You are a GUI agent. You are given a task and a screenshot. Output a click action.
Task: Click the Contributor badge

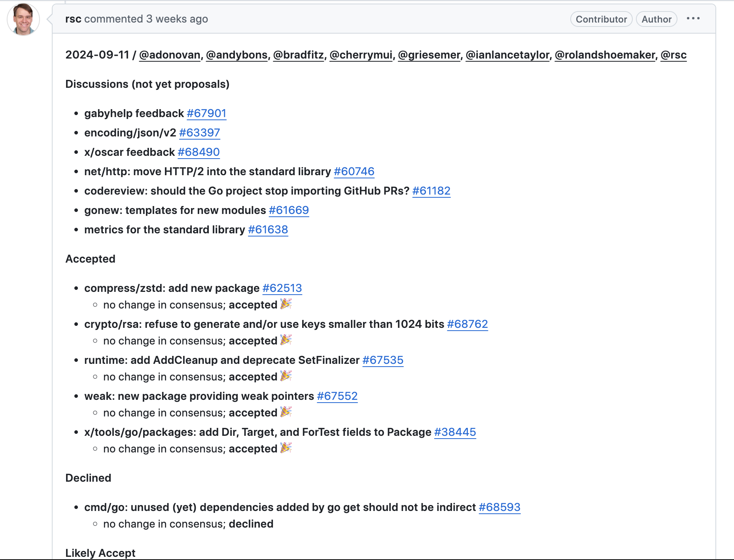[x=601, y=19]
